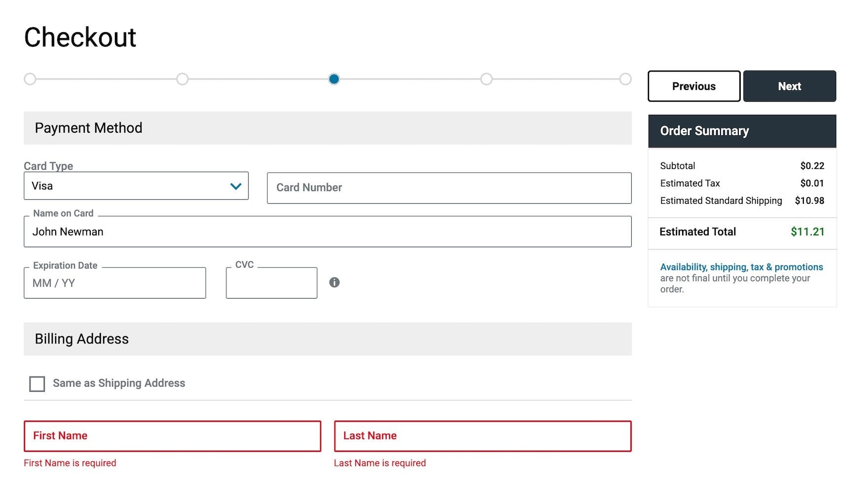Screen dimensions: 868x491
Task: Focus the billing Last Name field
Action: tap(482, 436)
